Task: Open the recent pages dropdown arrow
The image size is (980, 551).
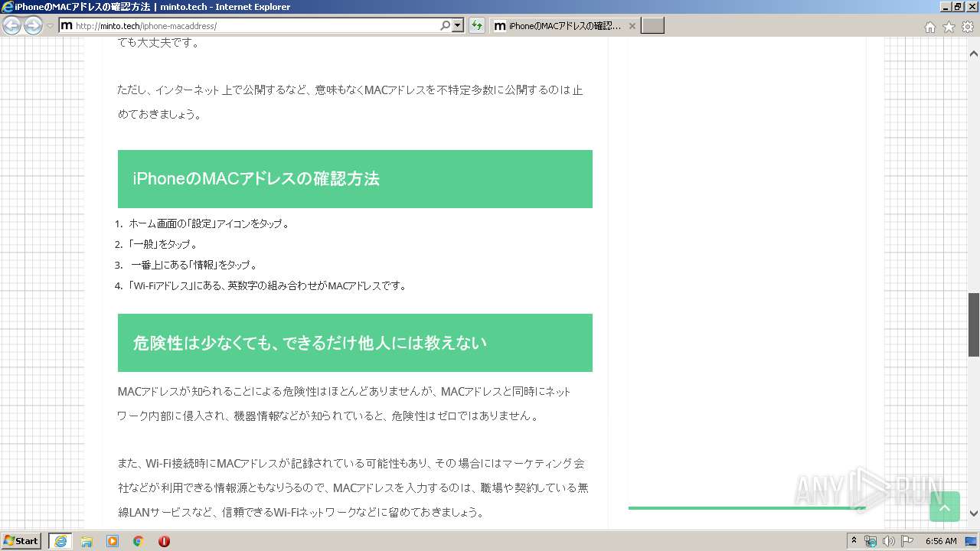Action: click(x=50, y=26)
